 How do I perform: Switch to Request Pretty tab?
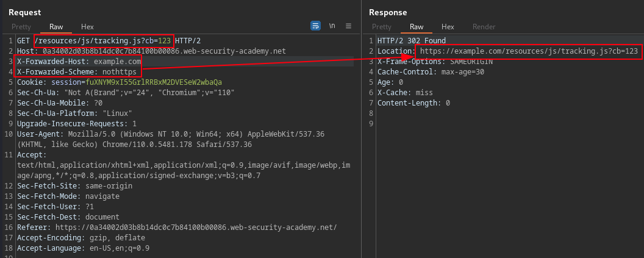coord(21,27)
